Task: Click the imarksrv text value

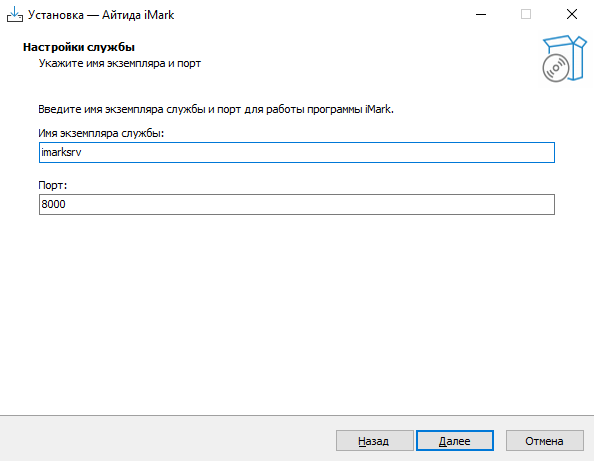Action: click(x=61, y=152)
